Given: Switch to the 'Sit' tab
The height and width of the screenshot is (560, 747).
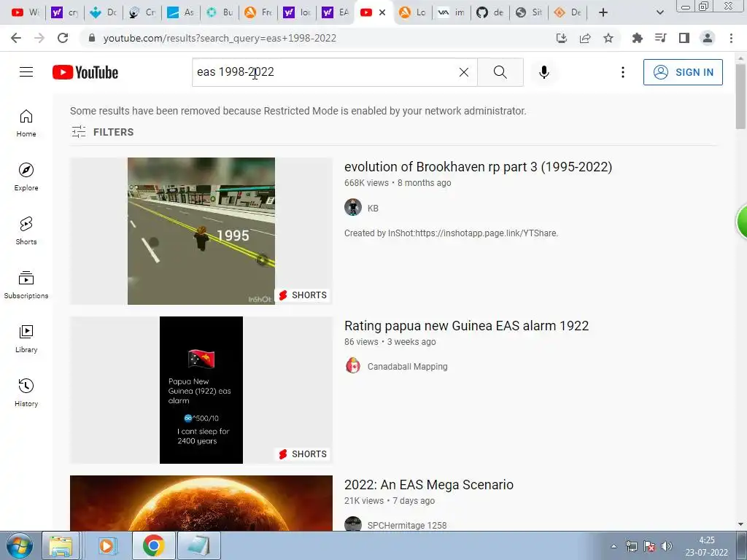Looking at the screenshot, I should tap(528, 12).
